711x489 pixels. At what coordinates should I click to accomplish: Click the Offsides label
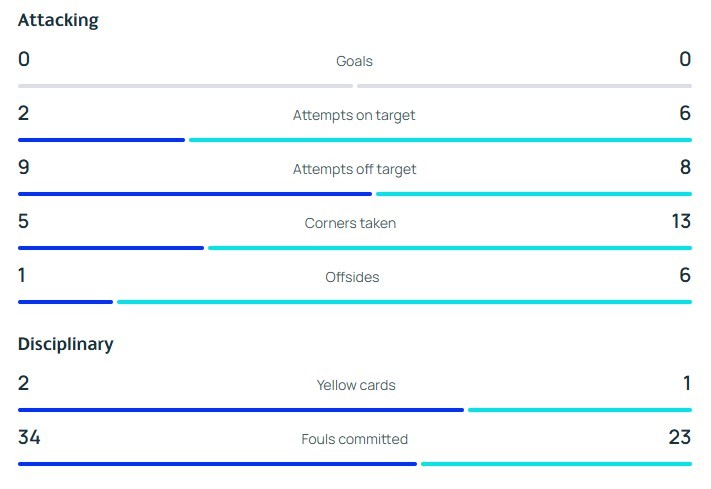352,277
